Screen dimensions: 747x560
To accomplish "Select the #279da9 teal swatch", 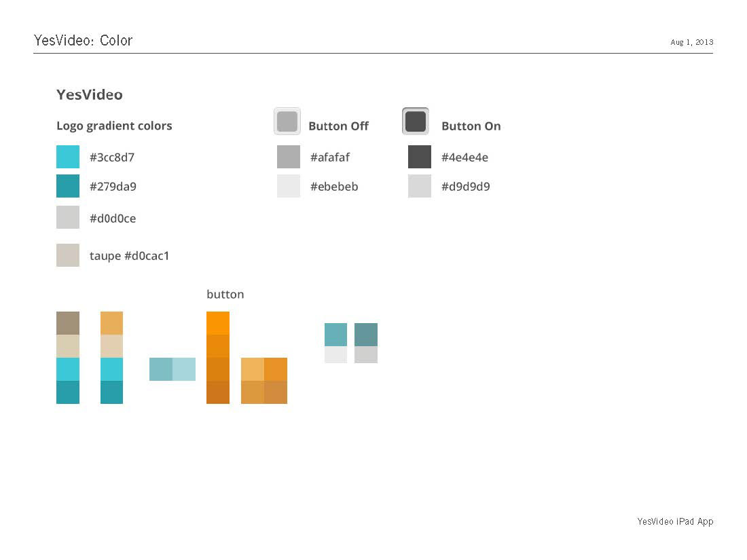I will click(68, 186).
